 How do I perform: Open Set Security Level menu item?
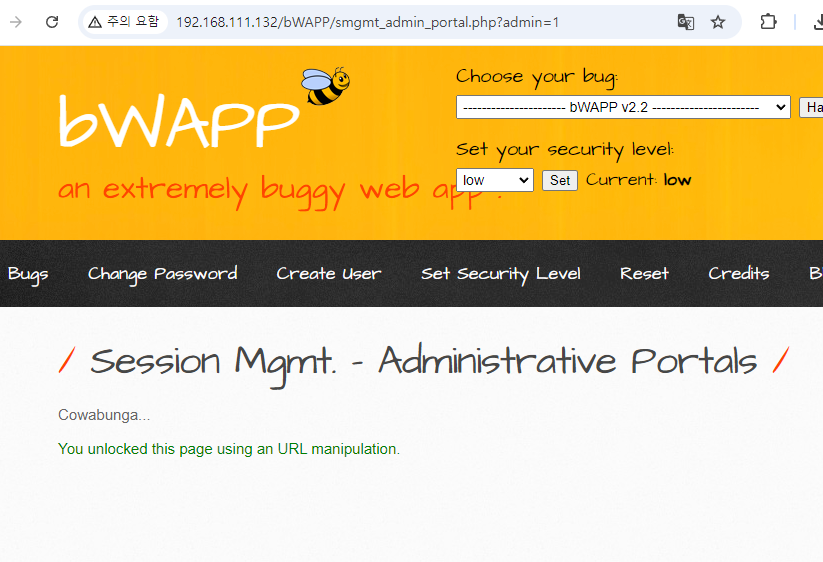501,274
